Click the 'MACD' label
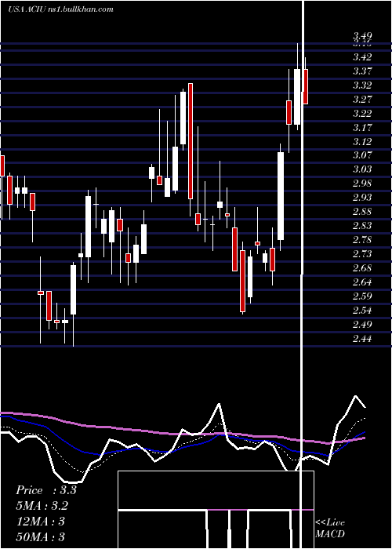The width and height of the screenshot is (392, 549). point(330,534)
